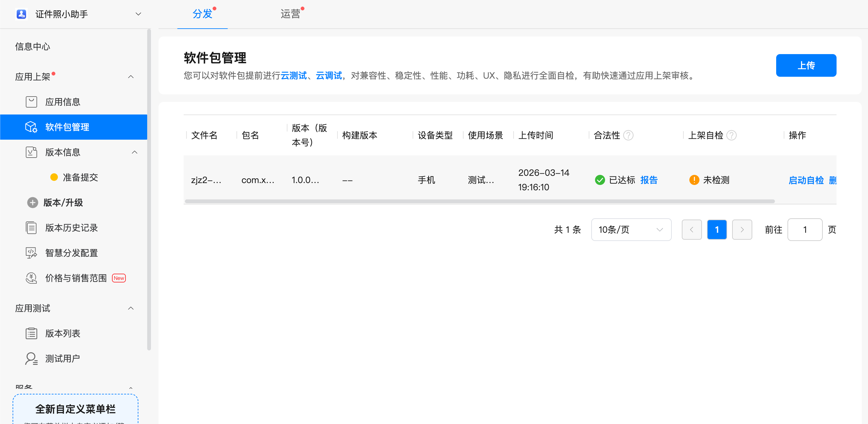The image size is (868, 424).
Task: Click the 上传 button
Action: pyautogui.click(x=806, y=65)
